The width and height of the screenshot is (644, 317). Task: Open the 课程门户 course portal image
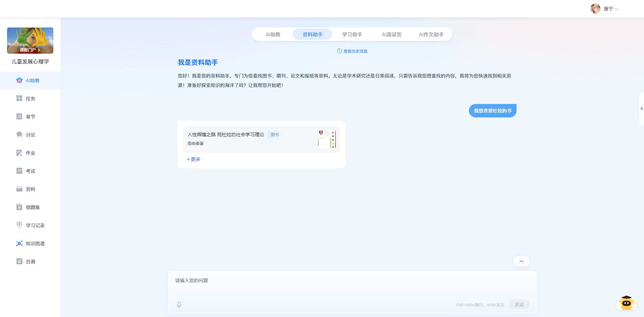point(30,41)
